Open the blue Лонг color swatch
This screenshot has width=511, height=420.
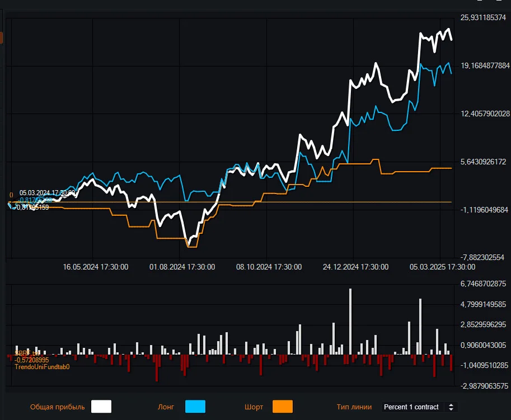(195, 407)
